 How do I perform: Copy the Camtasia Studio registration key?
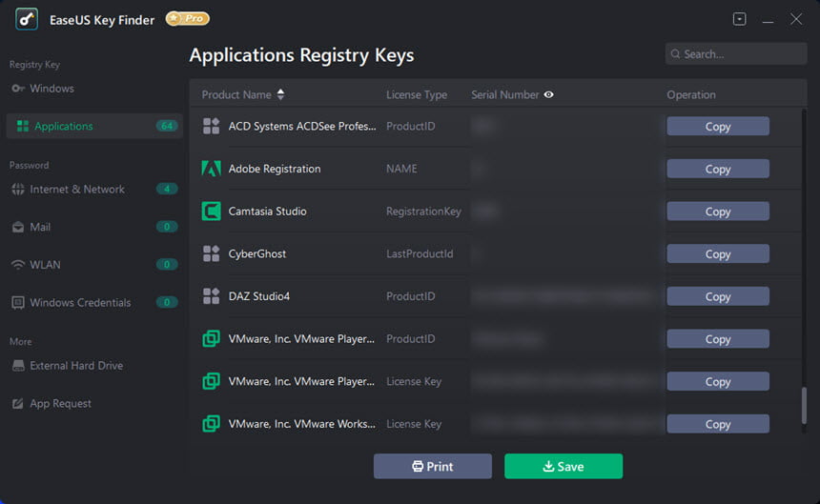point(717,212)
